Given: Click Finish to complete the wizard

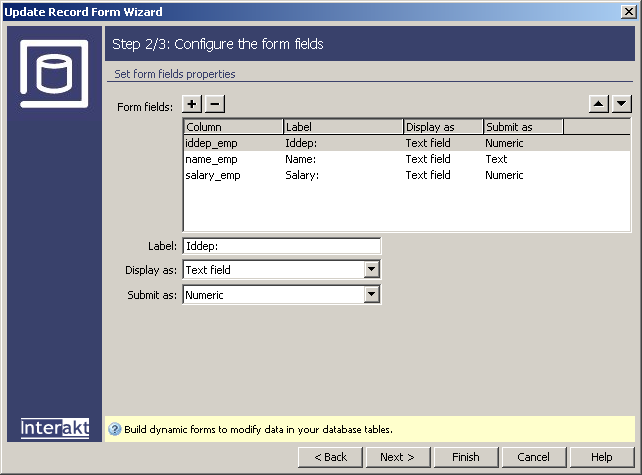Looking at the screenshot, I should point(466,457).
